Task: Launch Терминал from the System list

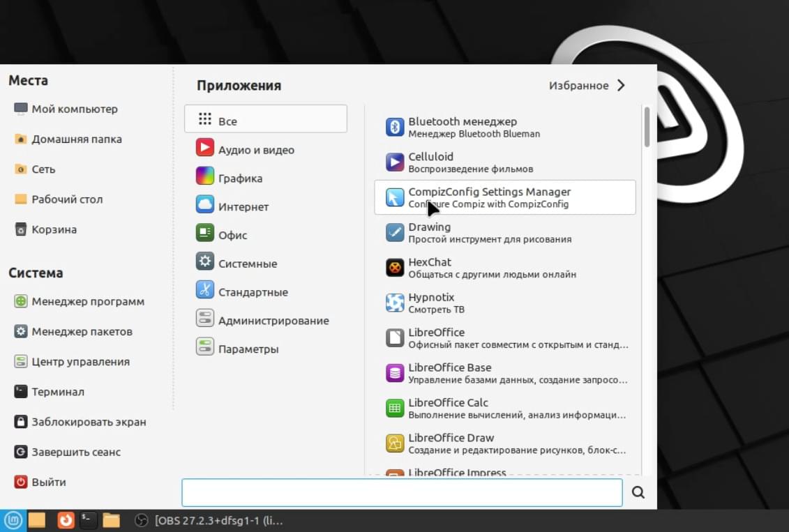Action: [x=50, y=393]
